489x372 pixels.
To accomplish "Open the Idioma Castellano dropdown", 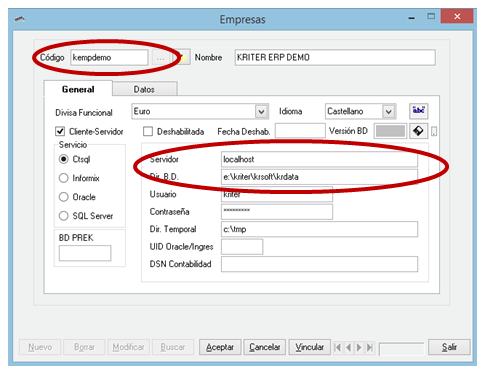I will click(x=389, y=111).
